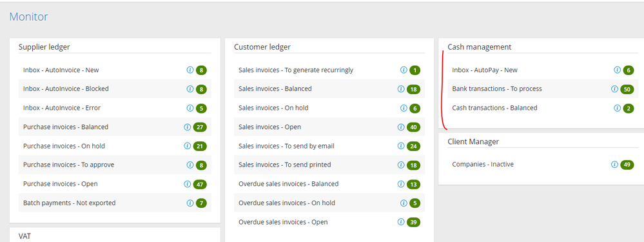
Task: View info for Sales invoices - To send printed
Action: pos(401,165)
